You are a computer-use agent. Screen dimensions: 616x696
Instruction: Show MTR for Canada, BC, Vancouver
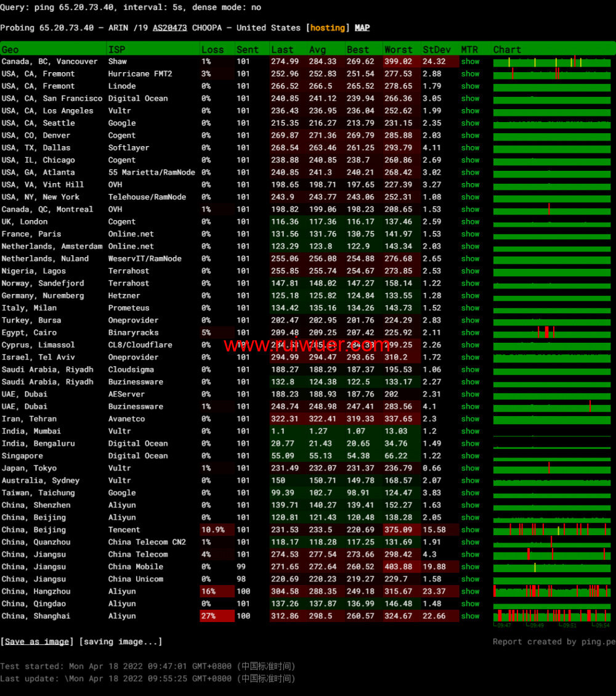470,62
